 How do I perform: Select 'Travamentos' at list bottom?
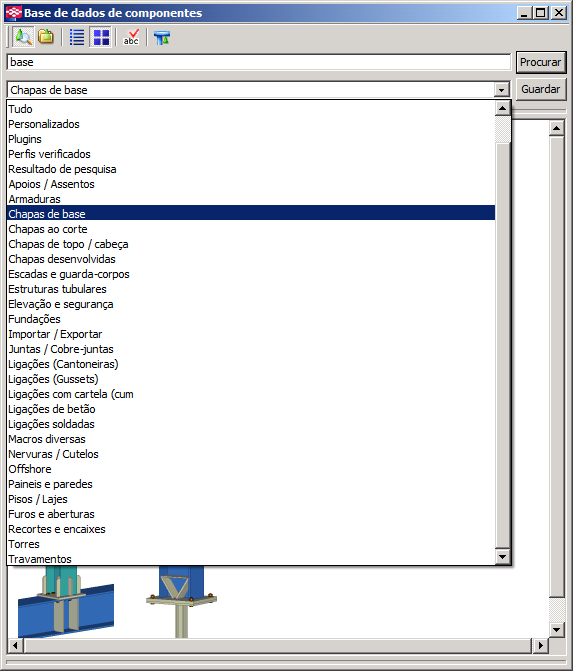[251, 558]
